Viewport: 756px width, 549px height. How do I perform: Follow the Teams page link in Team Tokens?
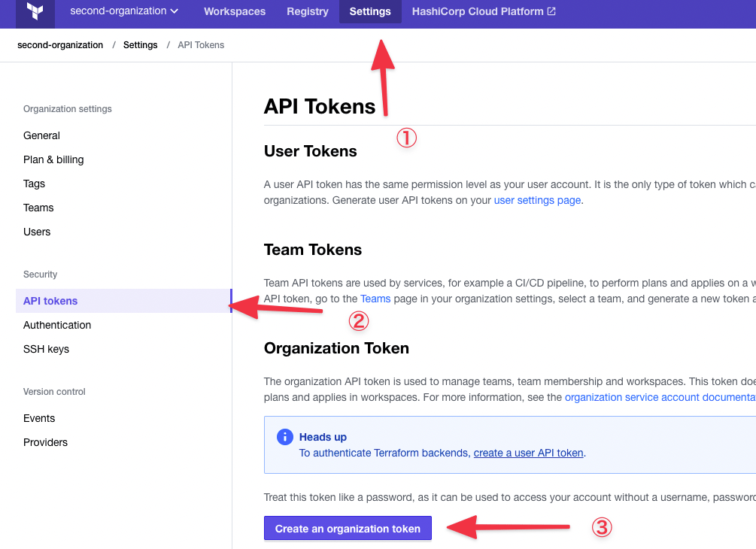(x=375, y=299)
